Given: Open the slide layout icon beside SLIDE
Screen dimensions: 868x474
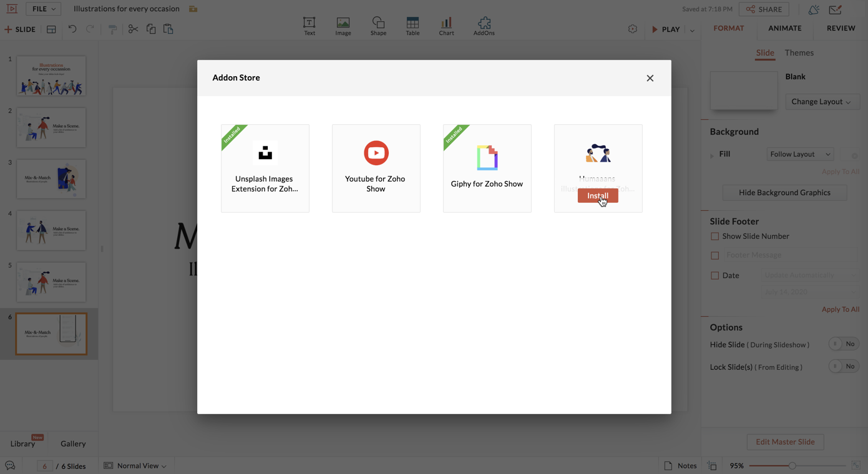Looking at the screenshot, I should coord(51,29).
